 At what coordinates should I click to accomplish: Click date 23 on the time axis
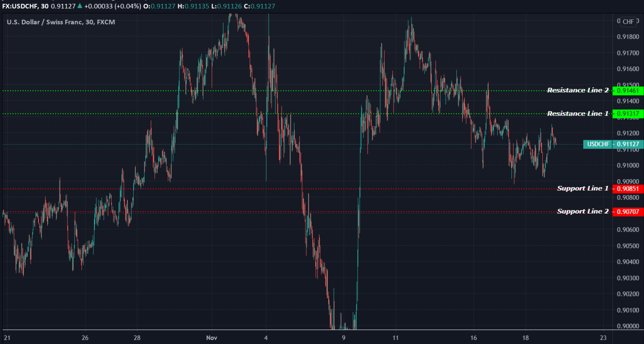[x=603, y=338]
